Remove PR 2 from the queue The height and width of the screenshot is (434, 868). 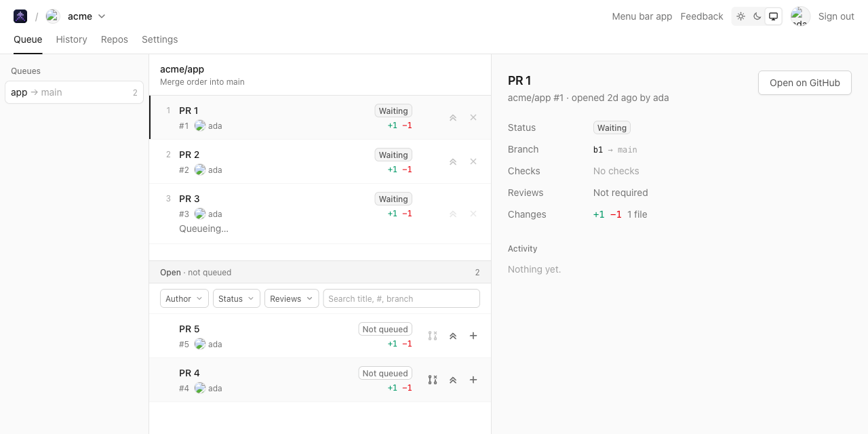[x=473, y=161]
